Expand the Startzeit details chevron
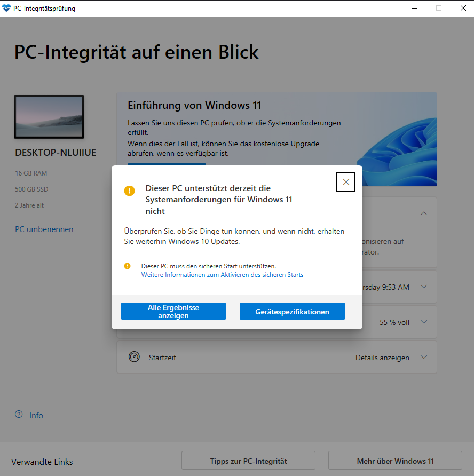 pos(424,357)
